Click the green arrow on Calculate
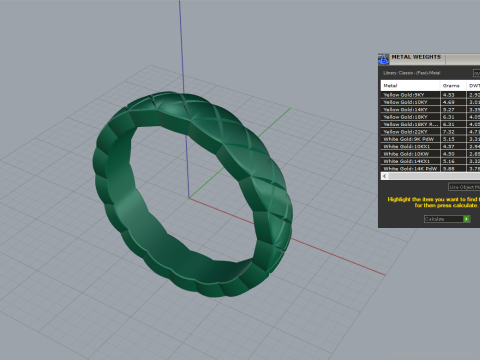The image size is (480, 360). pos(467,219)
